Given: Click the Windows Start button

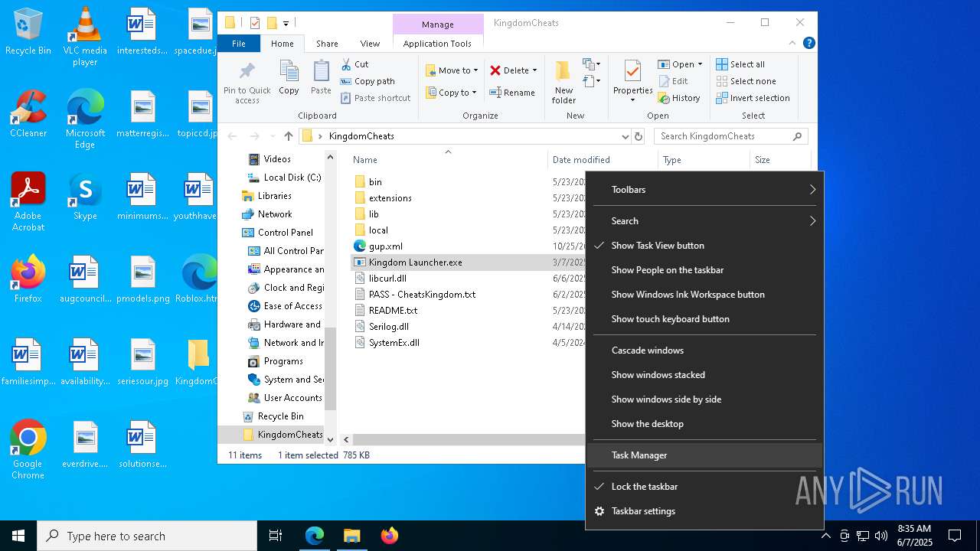Looking at the screenshot, I should point(18,536).
